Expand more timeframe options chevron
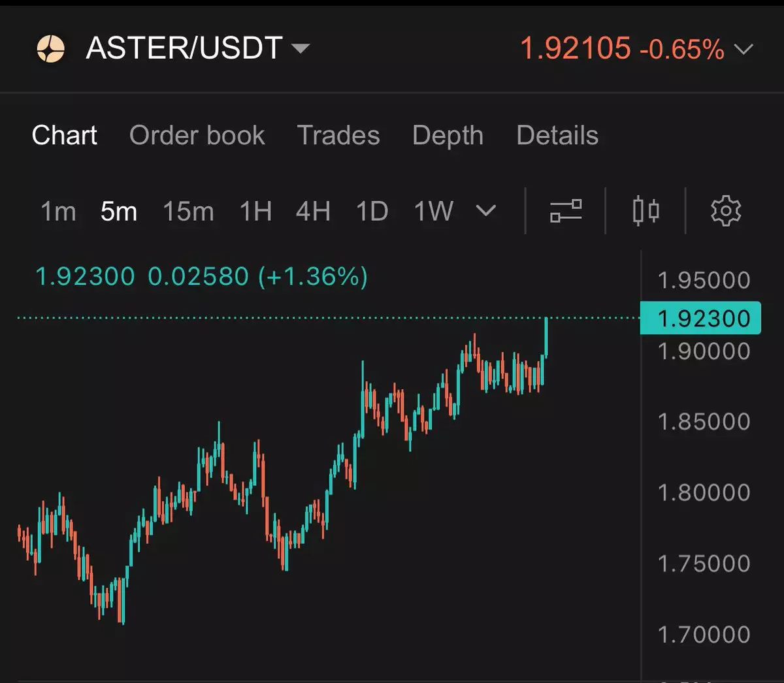The image size is (784, 683). [x=485, y=211]
